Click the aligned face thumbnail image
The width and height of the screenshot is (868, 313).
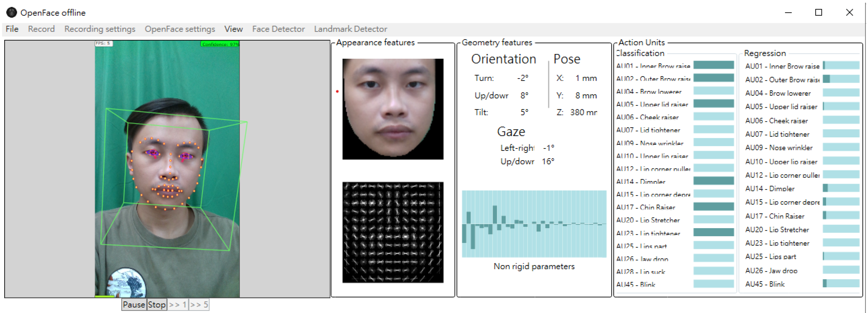coord(392,109)
